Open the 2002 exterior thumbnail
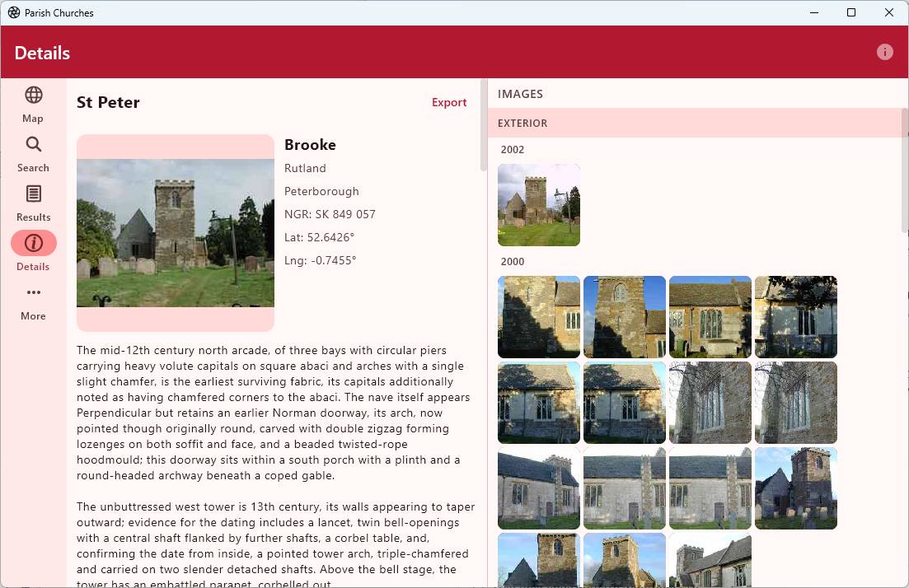Image resolution: width=909 pixels, height=588 pixels. point(538,205)
